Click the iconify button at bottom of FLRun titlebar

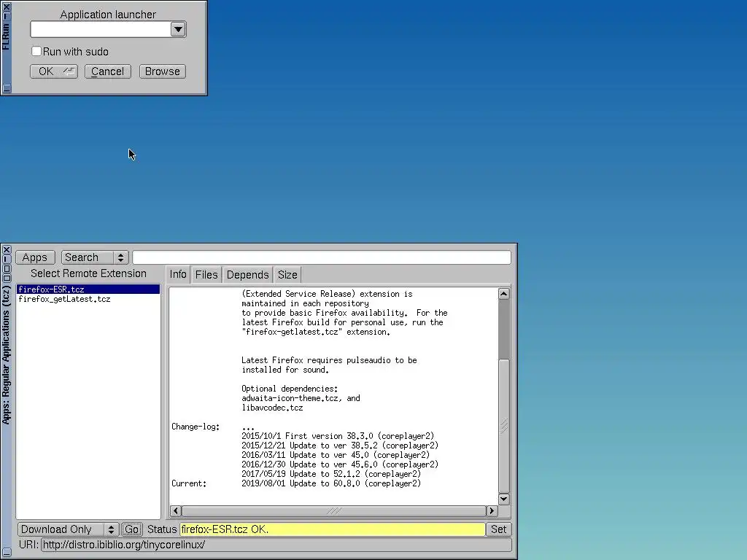(7, 88)
